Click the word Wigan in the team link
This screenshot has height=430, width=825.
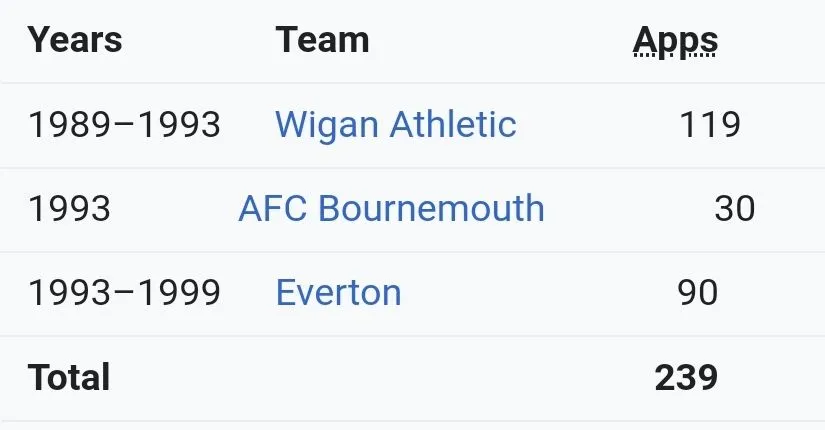click(327, 126)
